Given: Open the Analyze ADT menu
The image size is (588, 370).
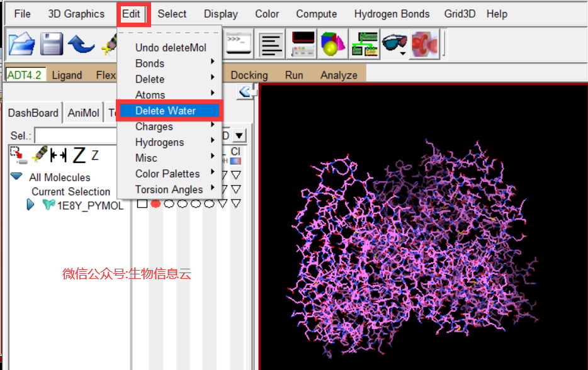Looking at the screenshot, I should tap(339, 75).
